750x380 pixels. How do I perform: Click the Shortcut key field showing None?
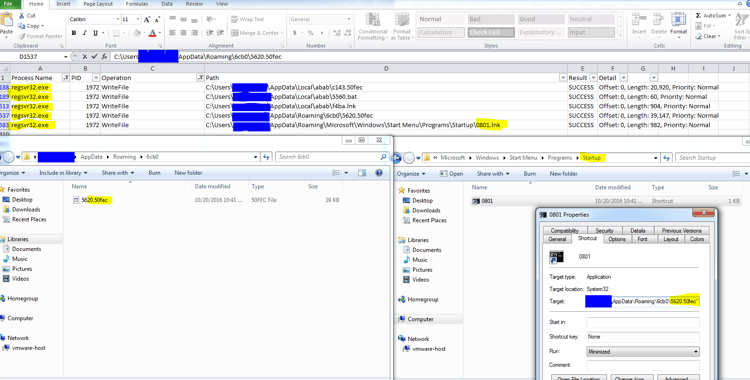(x=643, y=337)
